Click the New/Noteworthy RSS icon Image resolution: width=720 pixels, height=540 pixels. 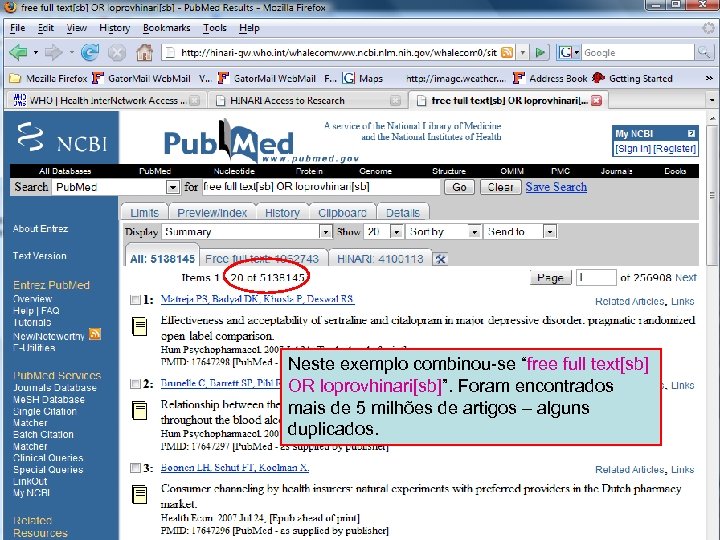(95, 334)
